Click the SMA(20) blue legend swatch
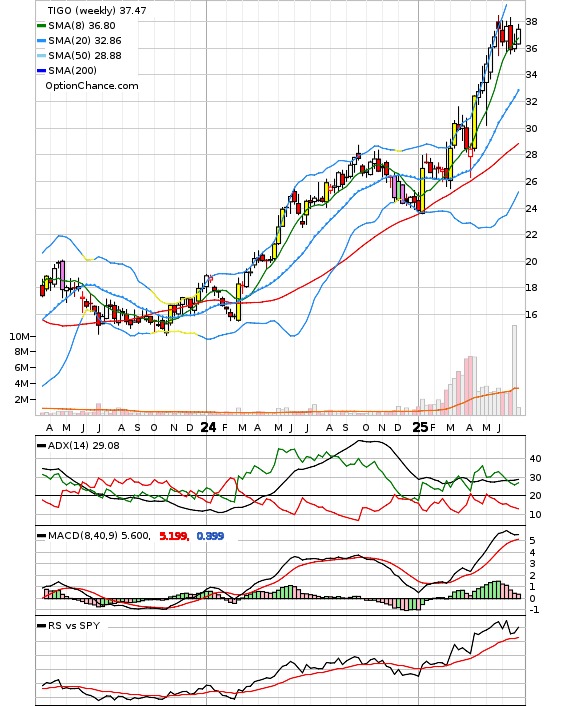The width and height of the screenshot is (566, 706). coord(41,41)
